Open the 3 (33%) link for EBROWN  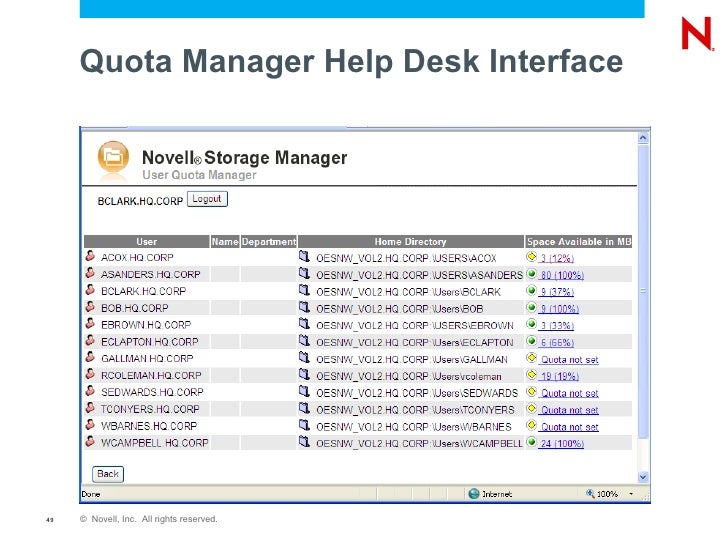point(557,325)
